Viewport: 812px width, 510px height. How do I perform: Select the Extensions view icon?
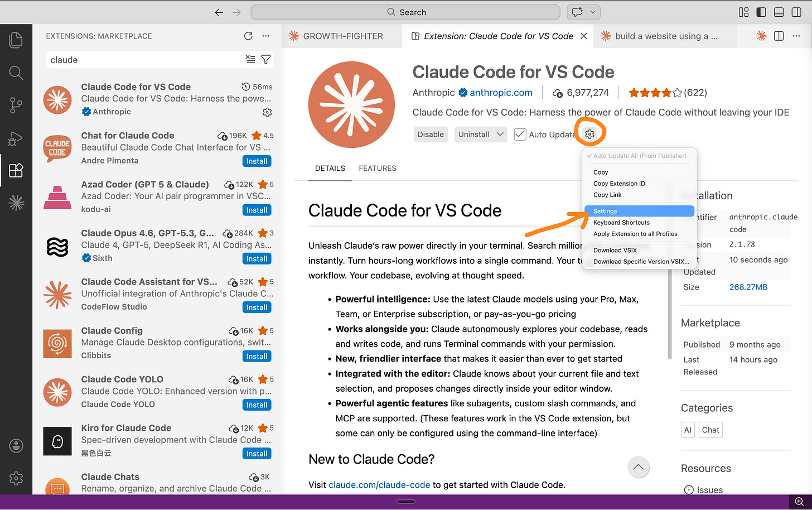click(16, 170)
